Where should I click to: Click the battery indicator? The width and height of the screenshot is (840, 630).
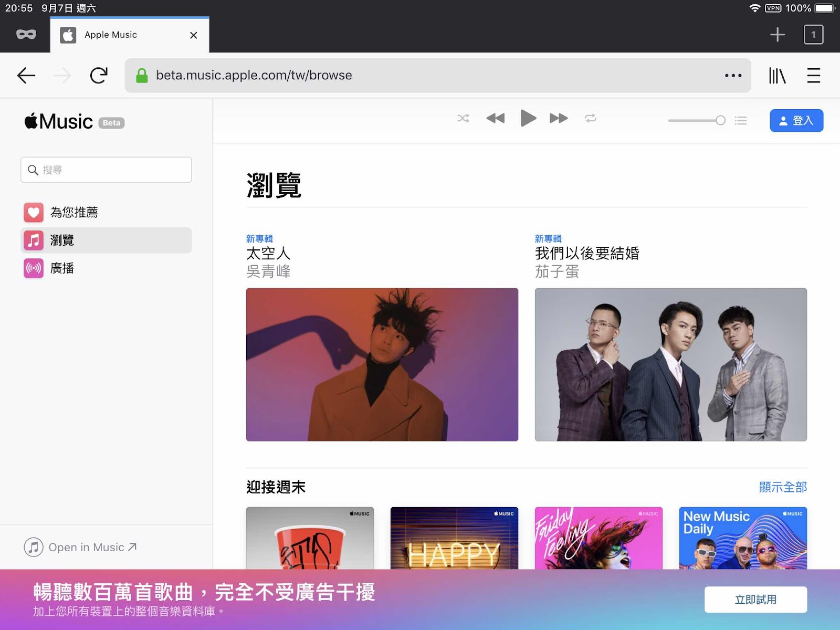pos(825,8)
